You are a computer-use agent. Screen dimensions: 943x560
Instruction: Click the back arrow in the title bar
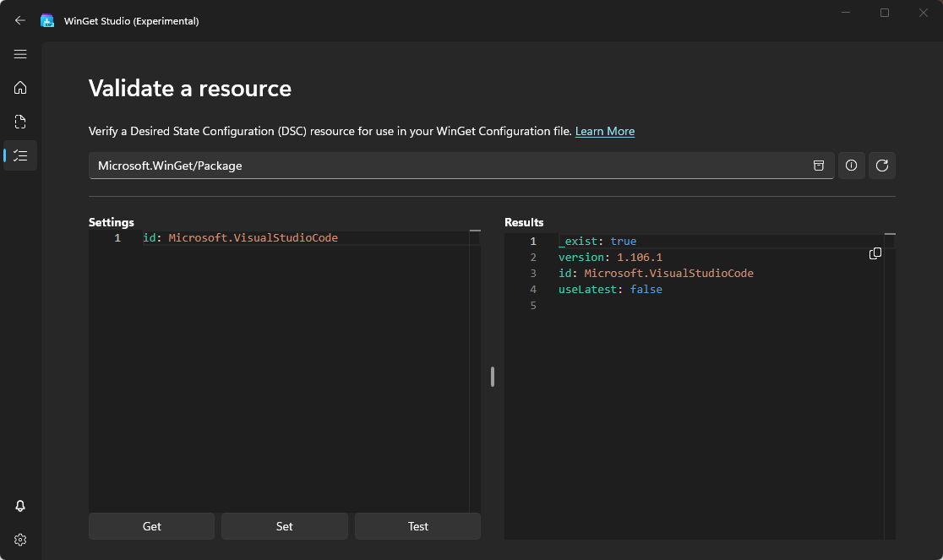click(x=20, y=20)
